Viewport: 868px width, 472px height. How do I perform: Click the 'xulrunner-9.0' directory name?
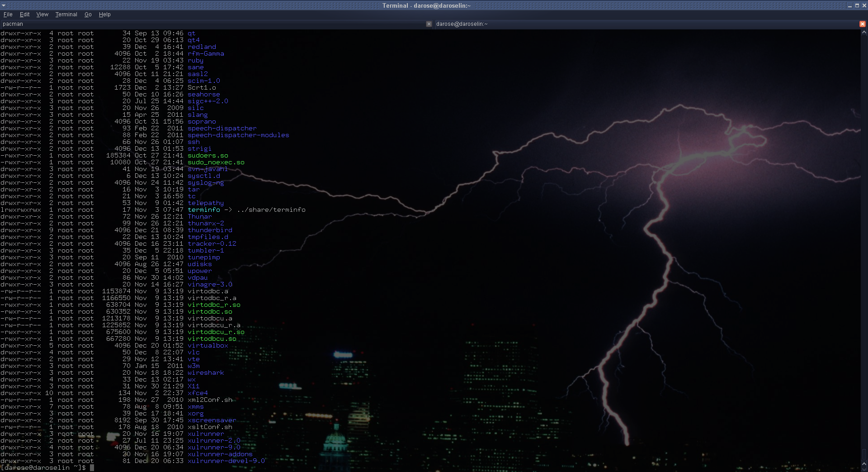(214, 447)
